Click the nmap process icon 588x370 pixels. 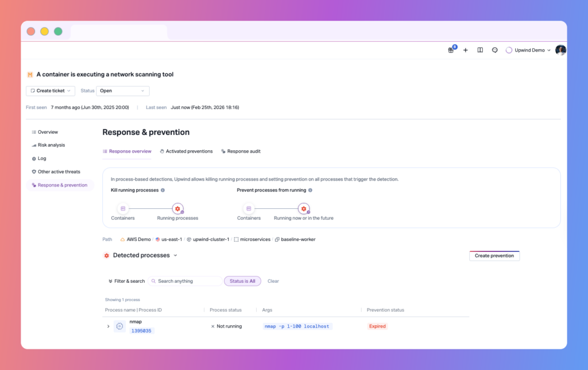coord(119,326)
